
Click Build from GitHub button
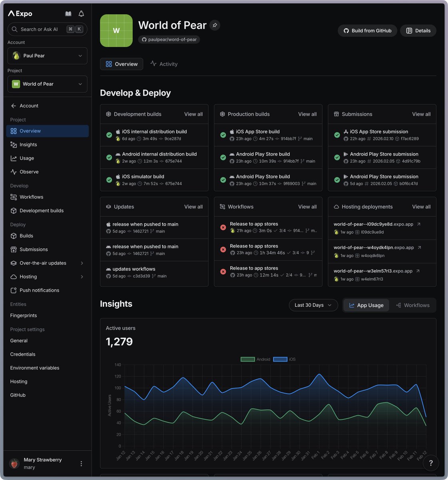pyautogui.click(x=367, y=31)
